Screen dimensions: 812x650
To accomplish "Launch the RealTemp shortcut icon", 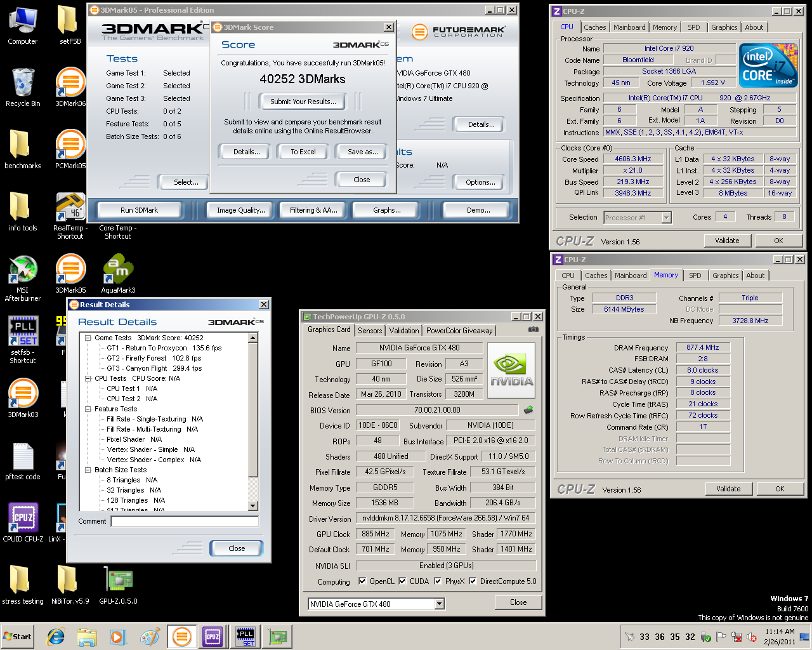I will tap(70, 216).
